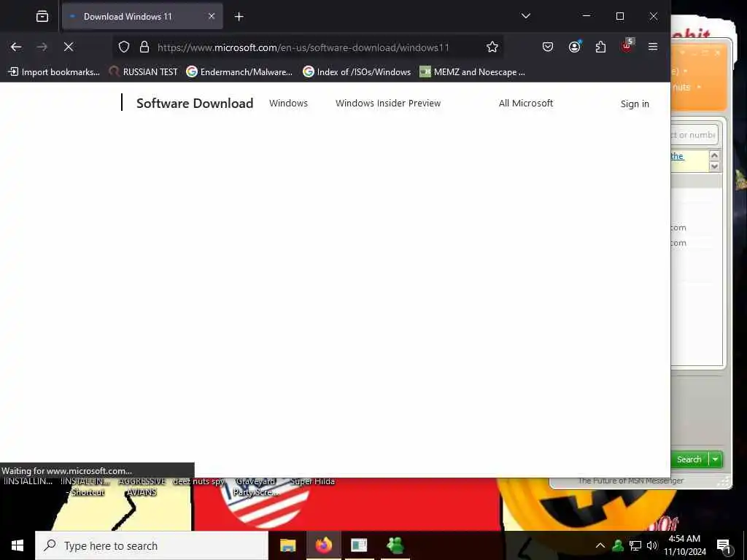Open the Windows Start menu
This screenshot has height=560, width=747.
[x=18, y=545]
